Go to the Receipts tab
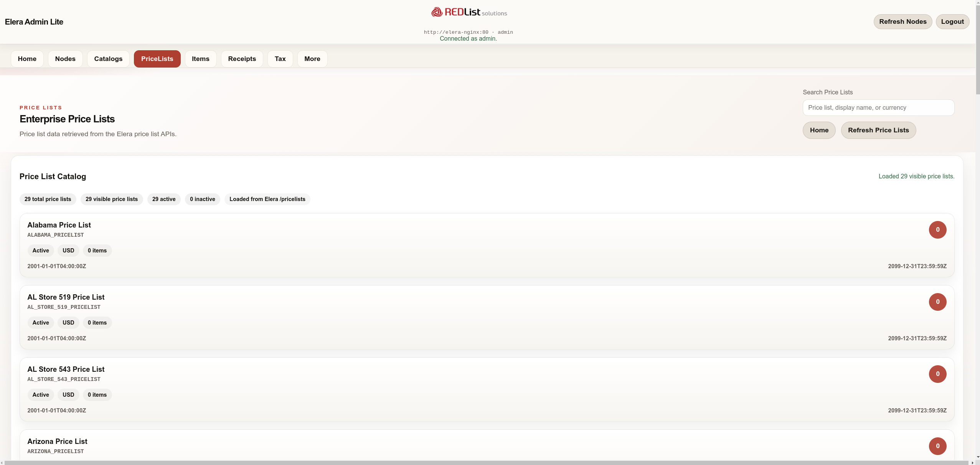This screenshot has width=980, height=465. coord(242,59)
